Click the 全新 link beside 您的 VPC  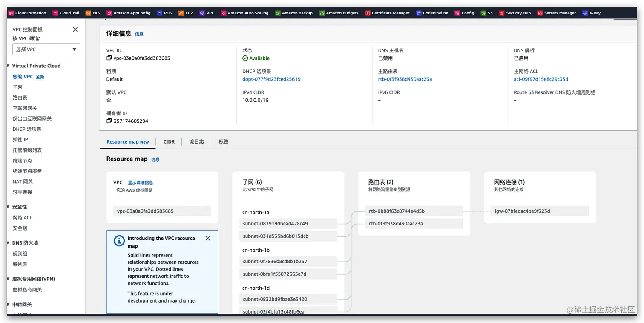click(40, 77)
